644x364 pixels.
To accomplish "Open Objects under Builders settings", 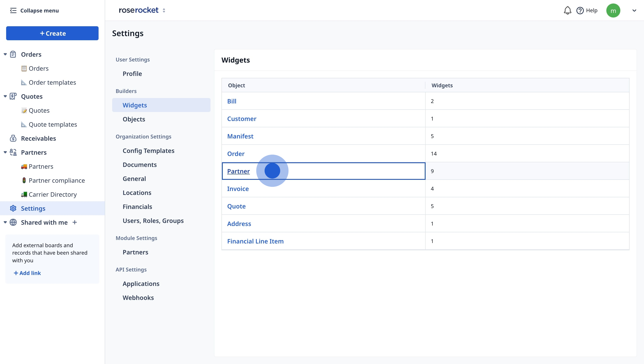I will (134, 119).
